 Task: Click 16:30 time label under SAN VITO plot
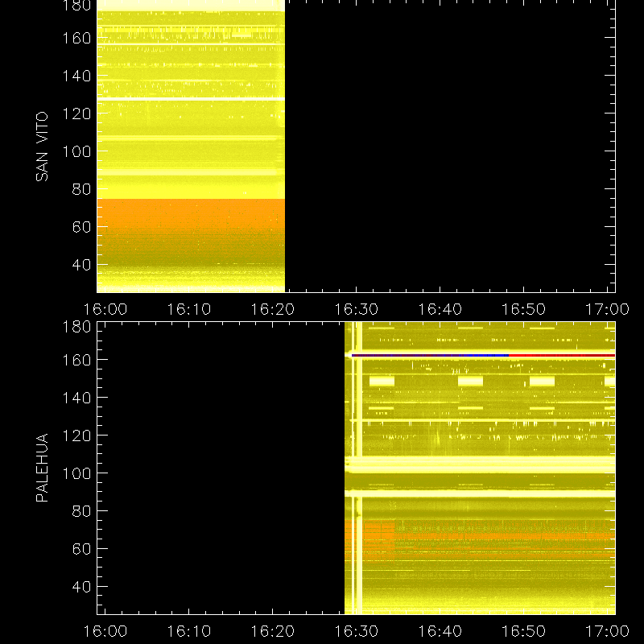tap(356, 309)
